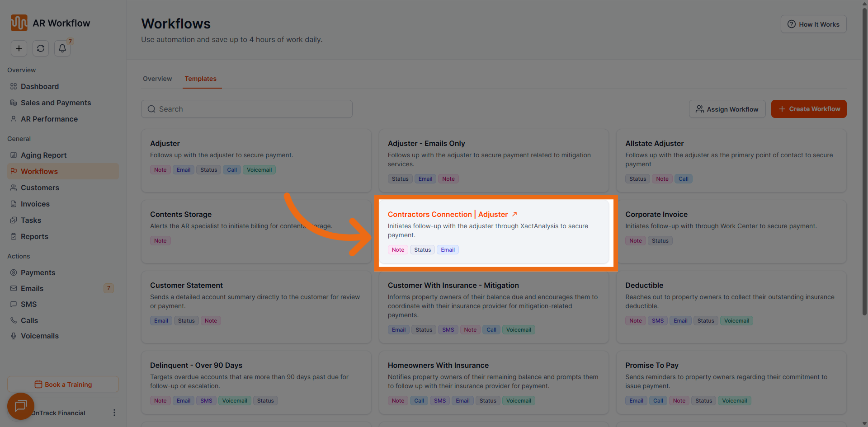Open the Aging Report
Screen dimensions: 868x427
click(63, 155)
